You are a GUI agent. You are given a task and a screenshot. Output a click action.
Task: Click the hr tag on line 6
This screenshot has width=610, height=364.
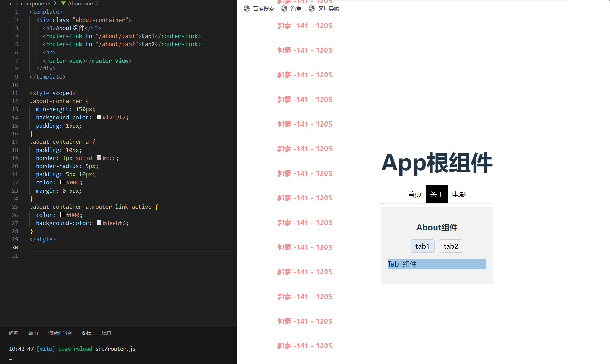click(x=49, y=52)
